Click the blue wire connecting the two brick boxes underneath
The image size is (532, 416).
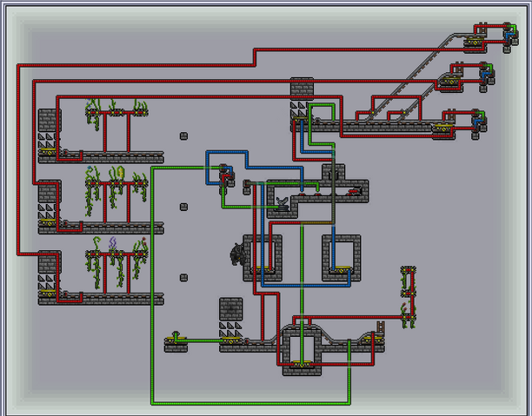pyautogui.click(x=306, y=286)
